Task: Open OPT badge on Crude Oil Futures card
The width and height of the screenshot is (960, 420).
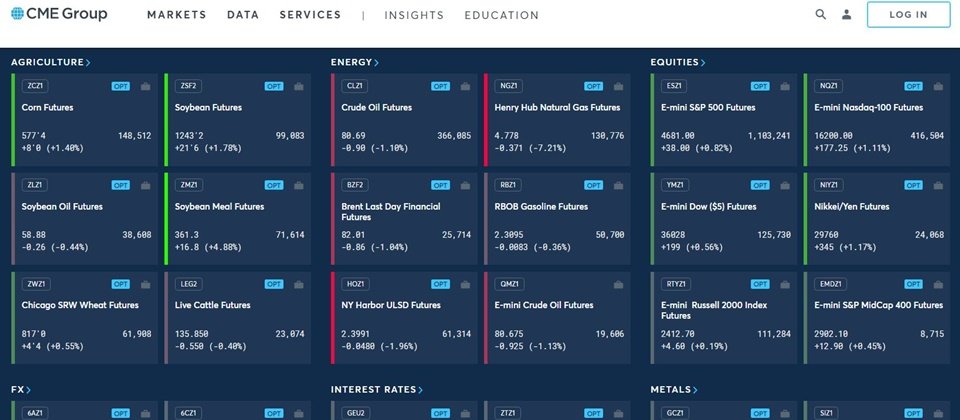Action: tap(440, 86)
